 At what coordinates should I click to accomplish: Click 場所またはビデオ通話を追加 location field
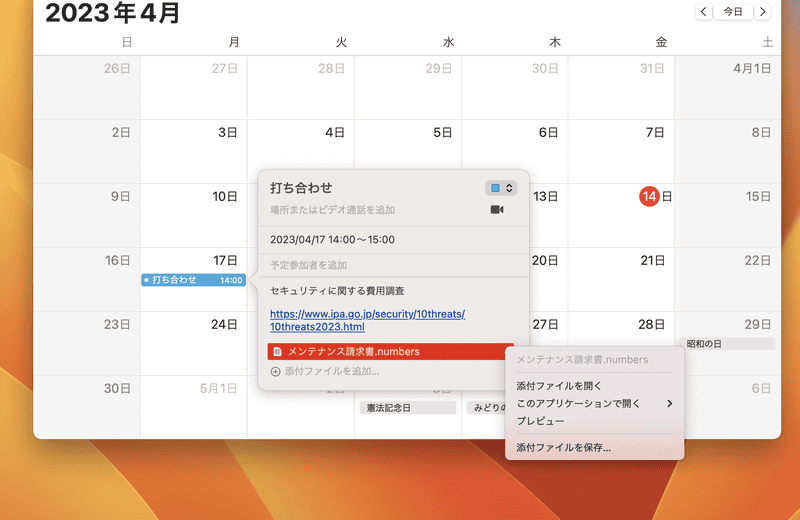[x=332, y=210]
